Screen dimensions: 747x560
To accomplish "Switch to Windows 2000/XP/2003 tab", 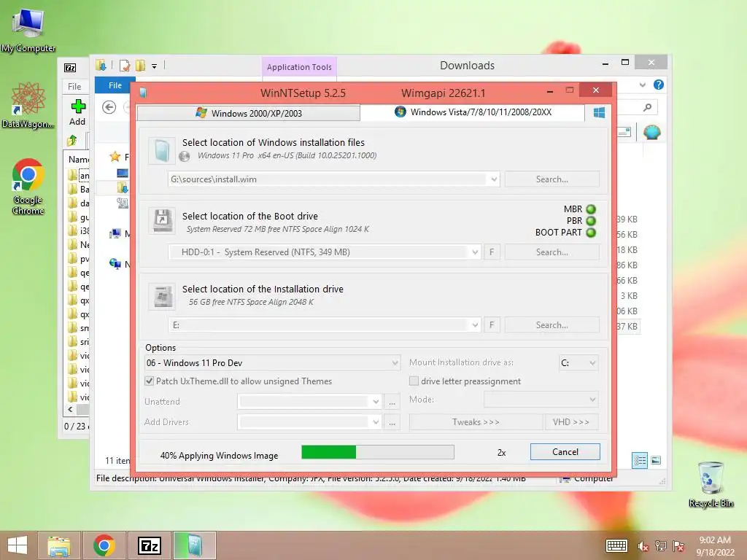I will click(x=249, y=113).
